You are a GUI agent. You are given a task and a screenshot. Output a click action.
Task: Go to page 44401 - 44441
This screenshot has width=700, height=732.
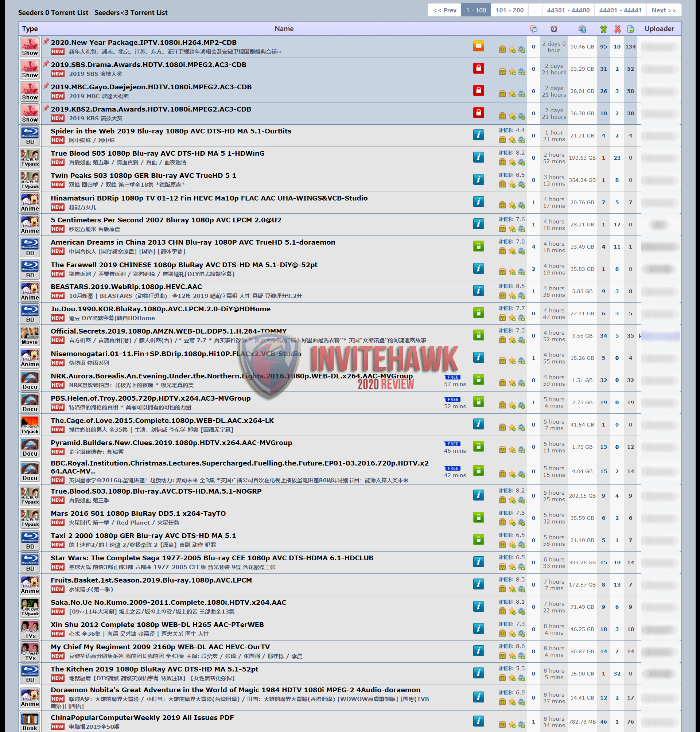tap(620, 10)
